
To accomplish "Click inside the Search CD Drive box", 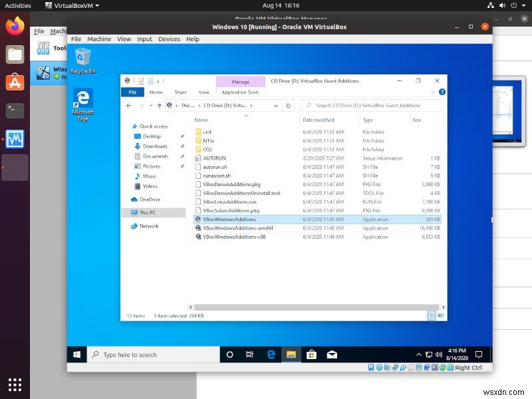I will pyautogui.click(x=372, y=105).
